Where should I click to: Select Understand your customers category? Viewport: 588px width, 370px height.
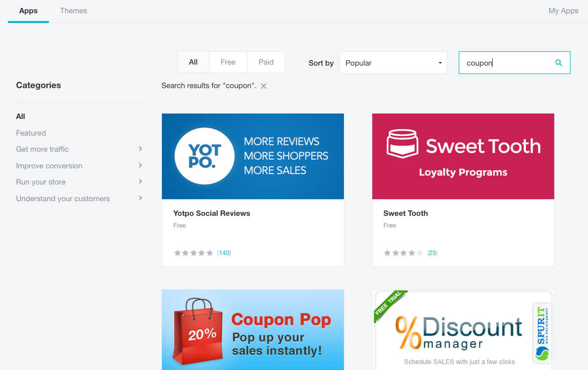pyautogui.click(x=63, y=199)
